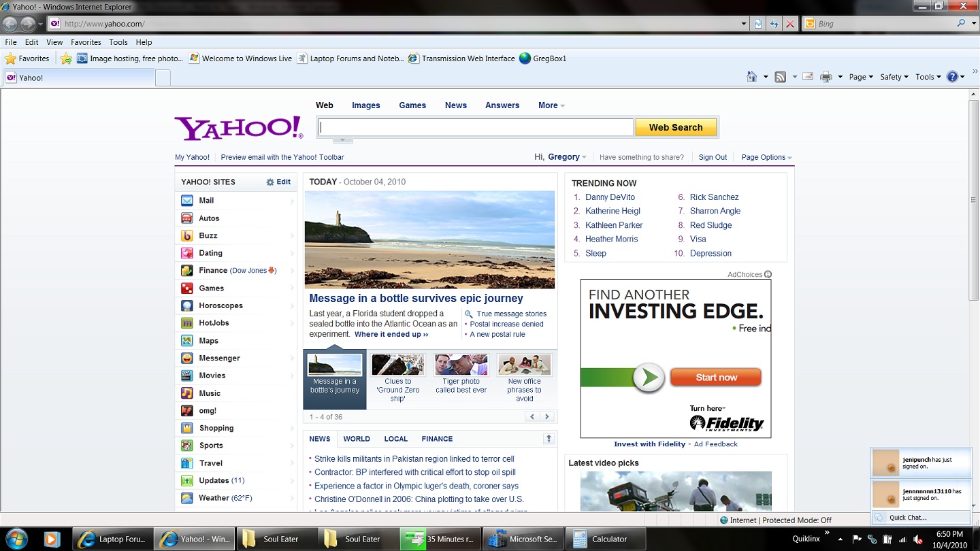Open the Games site icon in sidebar
This screenshot has height=551, width=980.
click(x=186, y=288)
